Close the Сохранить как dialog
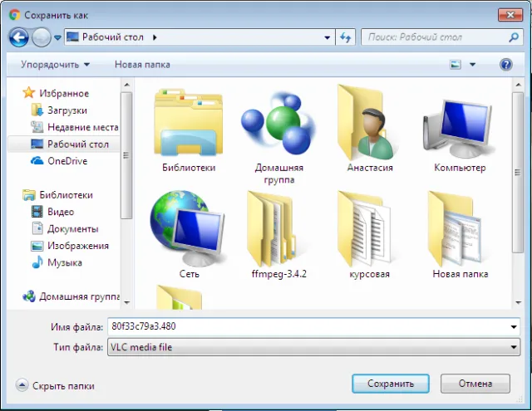This screenshot has width=532, height=411. (510, 15)
